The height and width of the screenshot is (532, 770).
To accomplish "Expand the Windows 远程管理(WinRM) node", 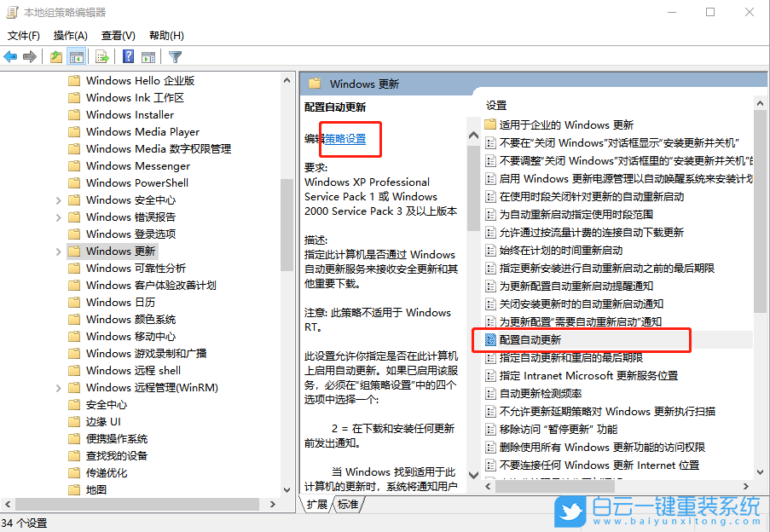I will point(60,387).
